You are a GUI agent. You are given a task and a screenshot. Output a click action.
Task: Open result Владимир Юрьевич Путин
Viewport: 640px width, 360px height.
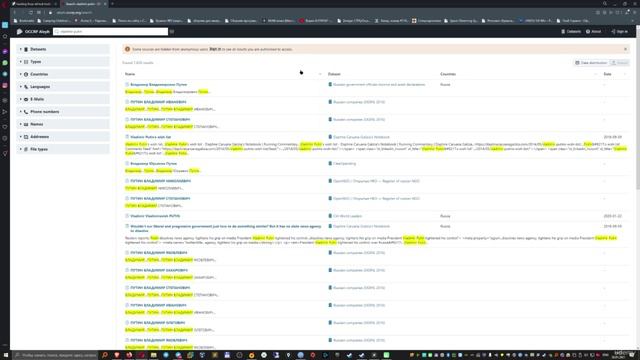[x=153, y=163]
